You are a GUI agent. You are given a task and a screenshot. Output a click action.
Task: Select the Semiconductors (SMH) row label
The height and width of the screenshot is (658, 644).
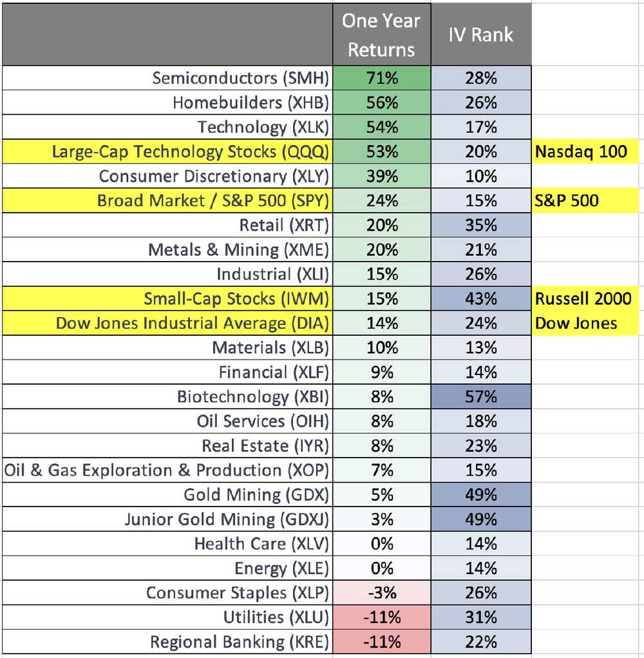pyautogui.click(x=241, y=78)
